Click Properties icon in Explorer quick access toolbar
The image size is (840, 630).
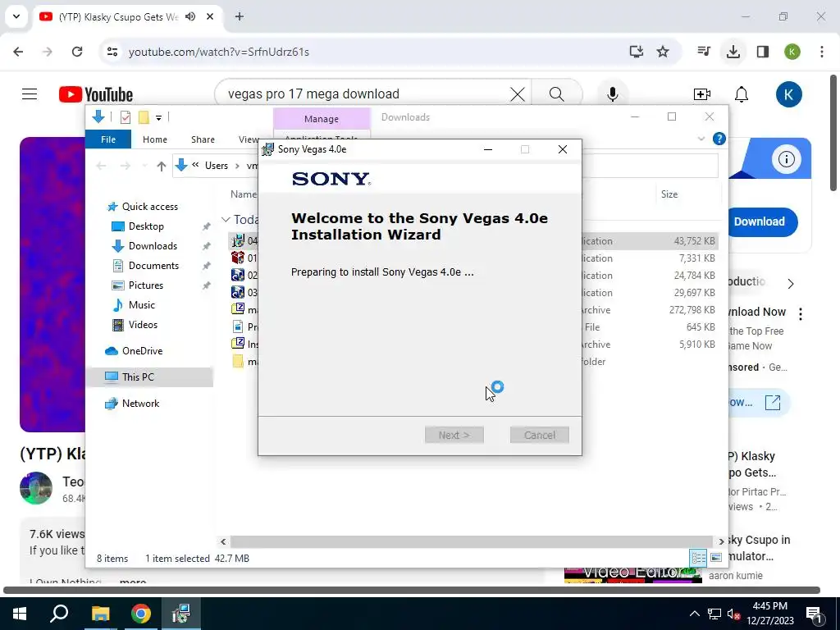[126, 116]
